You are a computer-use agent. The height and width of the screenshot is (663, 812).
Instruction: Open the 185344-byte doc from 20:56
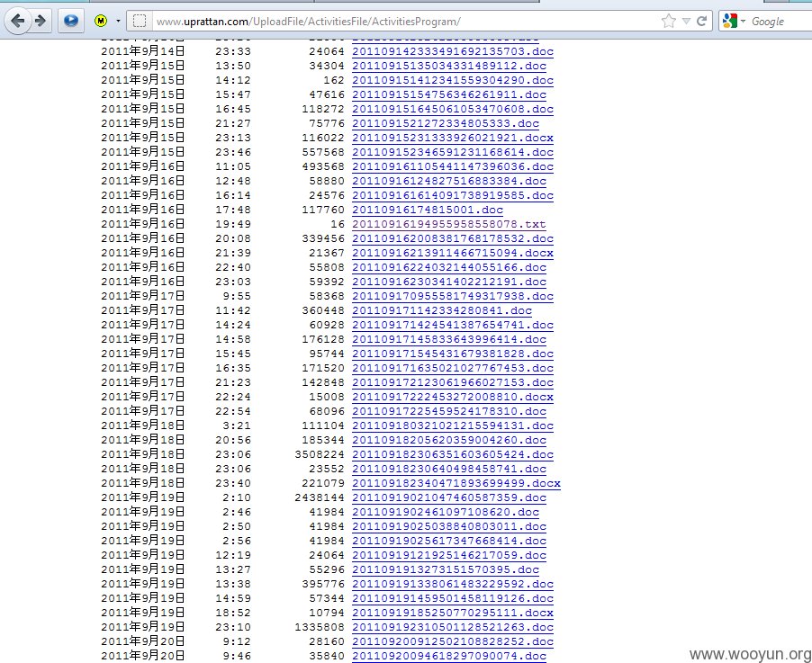pyautogui.click(x=449, y=441)
